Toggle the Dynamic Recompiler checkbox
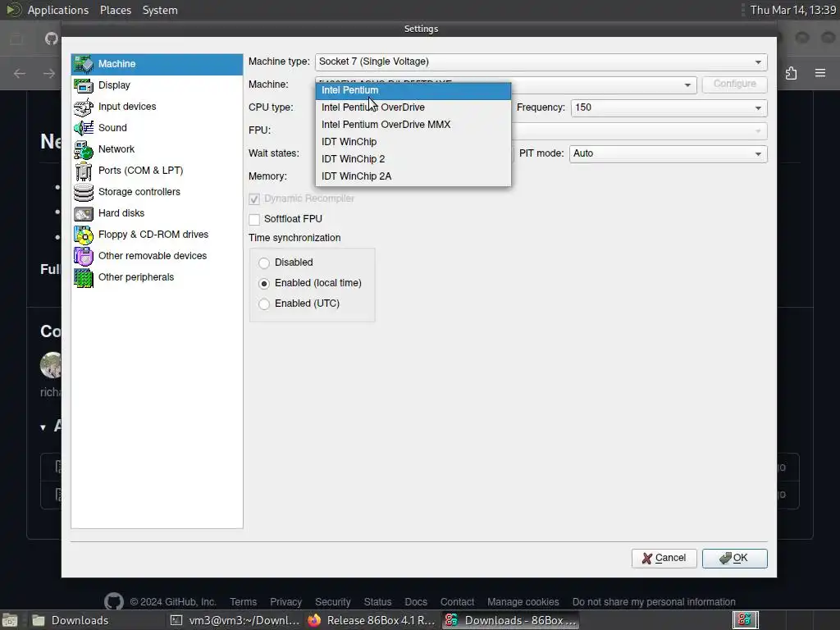This screenshot has height=630, width=840. 254,199
